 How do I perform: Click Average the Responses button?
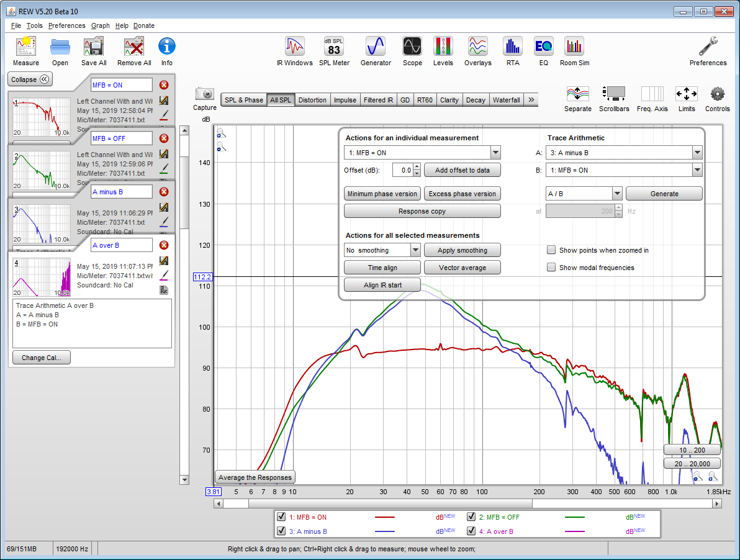tap(255, 477)
